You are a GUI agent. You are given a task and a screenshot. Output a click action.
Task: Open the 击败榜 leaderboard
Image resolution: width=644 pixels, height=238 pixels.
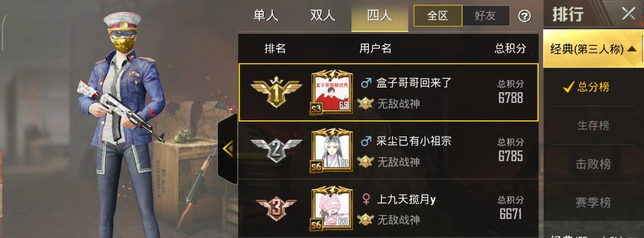pos(593,164)
